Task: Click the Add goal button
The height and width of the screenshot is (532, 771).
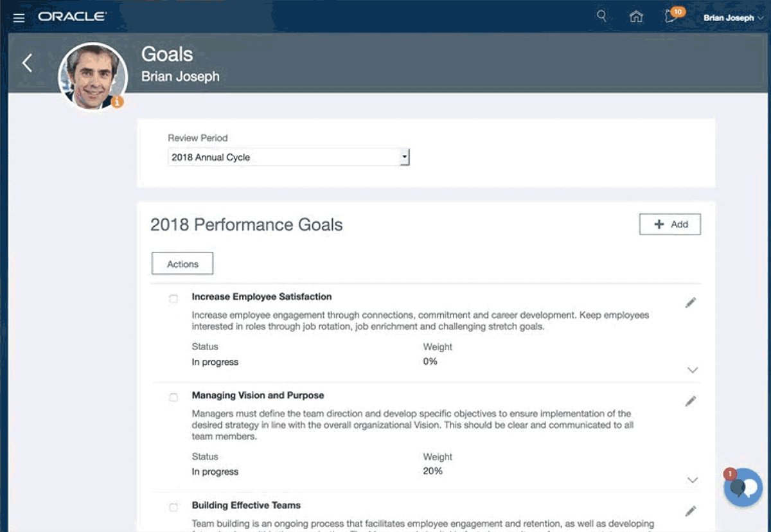Action: (670, 224)
